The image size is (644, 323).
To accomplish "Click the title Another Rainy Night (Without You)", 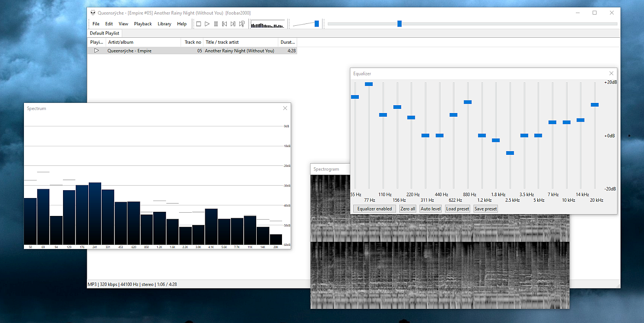I will 240,51.
